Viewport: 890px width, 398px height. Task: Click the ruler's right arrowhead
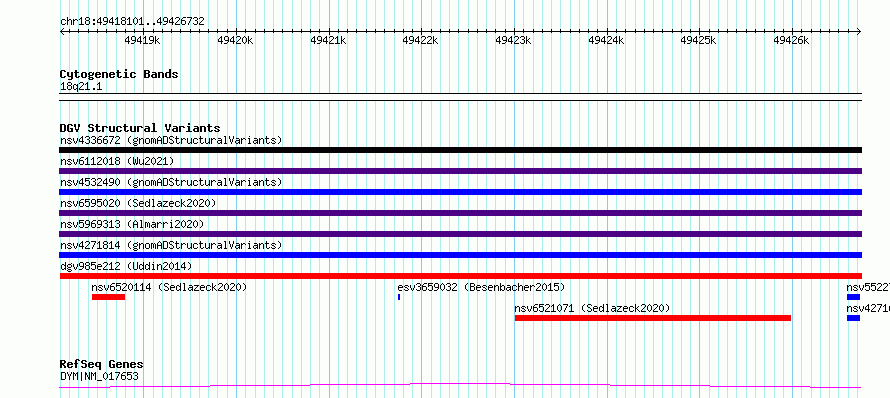point(859,32)
